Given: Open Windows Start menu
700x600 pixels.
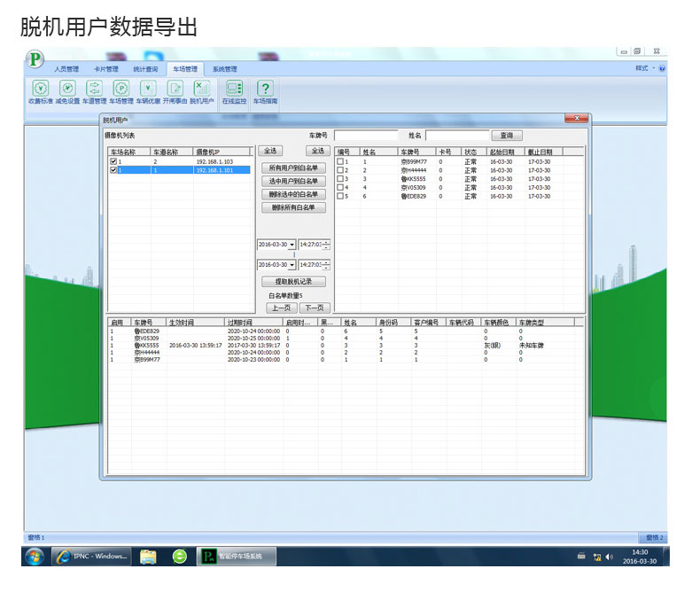Looking at the screenshot, I should [x=35, y=557].
